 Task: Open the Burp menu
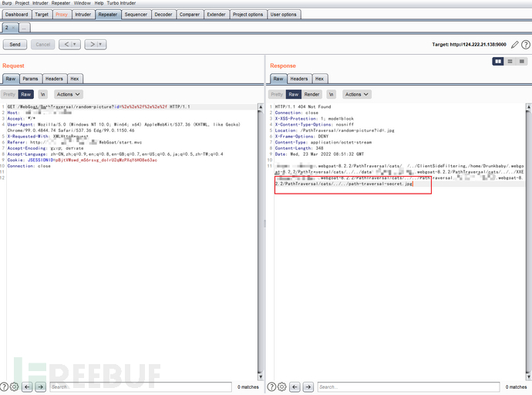(7, 3)
